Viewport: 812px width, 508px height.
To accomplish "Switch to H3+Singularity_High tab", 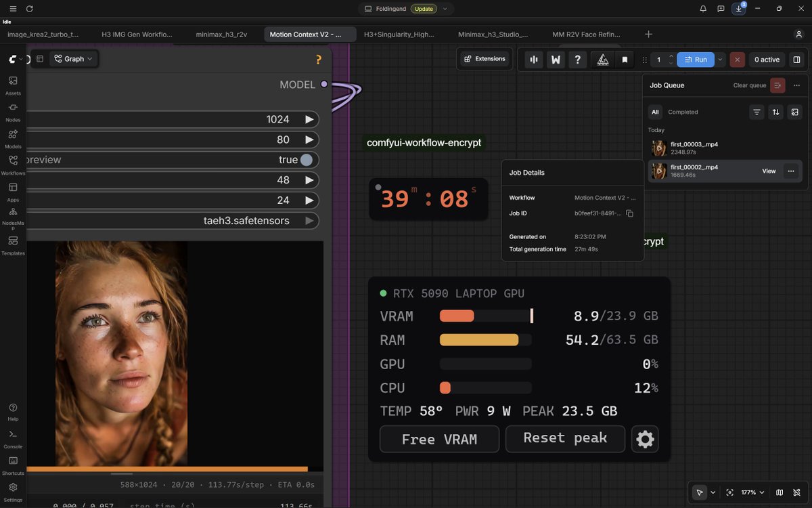I will pyautogui.click(x=399, y=34).
